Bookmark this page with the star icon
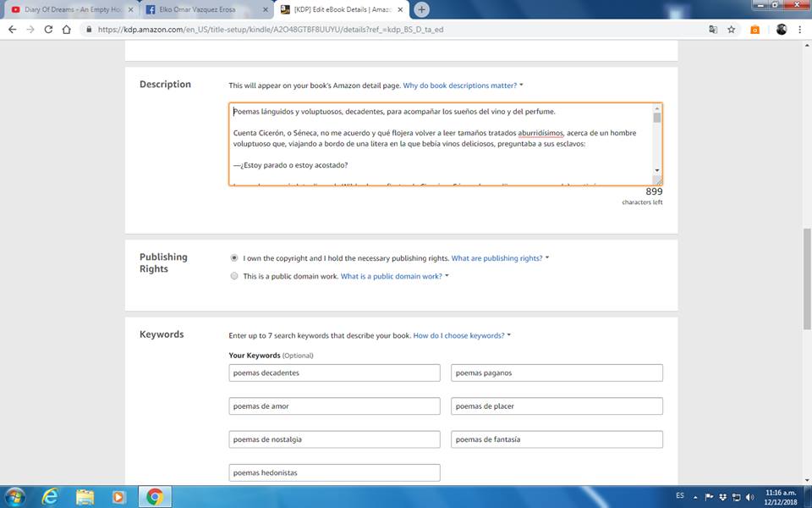The height and width of the screenshot is (508, 812). point(731,29)
